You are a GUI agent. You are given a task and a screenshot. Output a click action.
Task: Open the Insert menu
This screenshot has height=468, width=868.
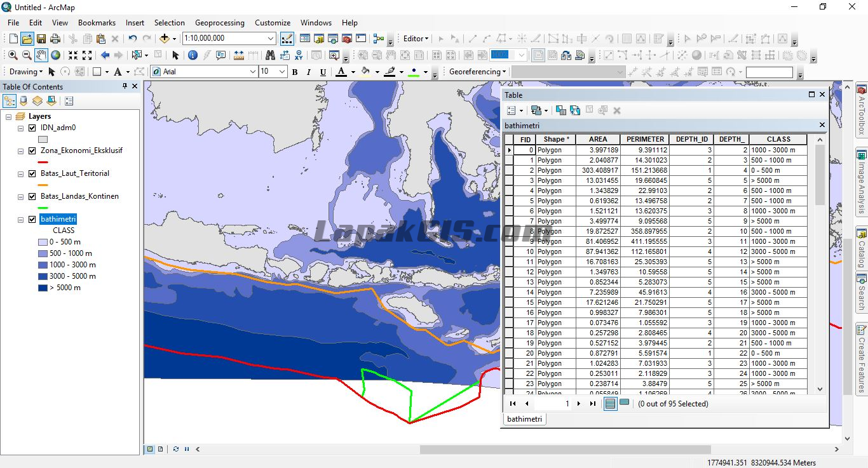pos(135,22)
